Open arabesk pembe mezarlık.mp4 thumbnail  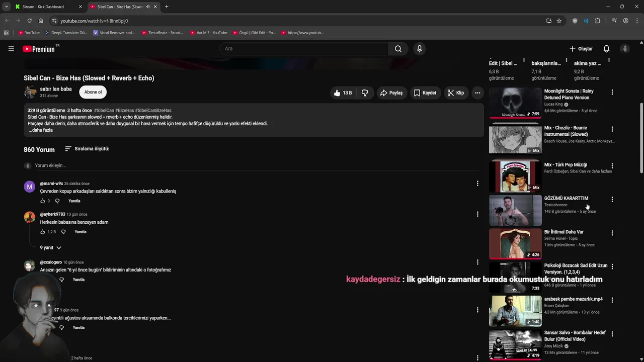(x=515, y=311)
